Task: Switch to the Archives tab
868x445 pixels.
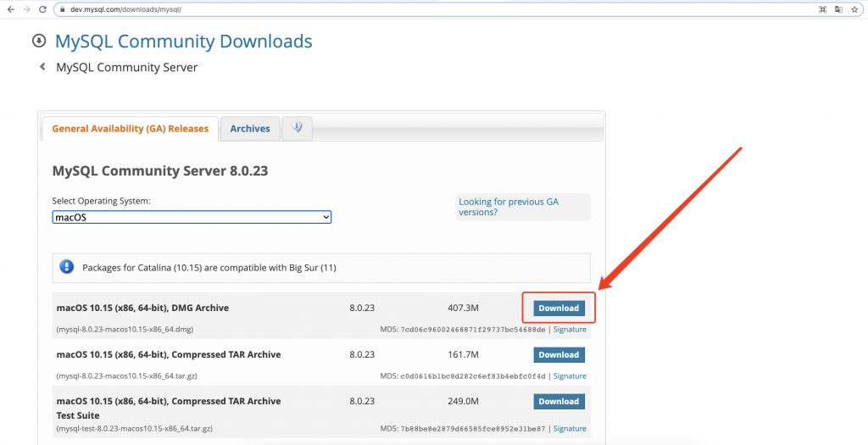Action: click(250, 128)
